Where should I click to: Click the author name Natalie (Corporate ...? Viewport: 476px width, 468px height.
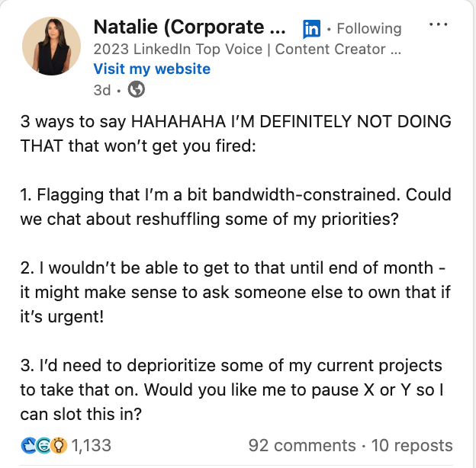[x=189, y=27]
